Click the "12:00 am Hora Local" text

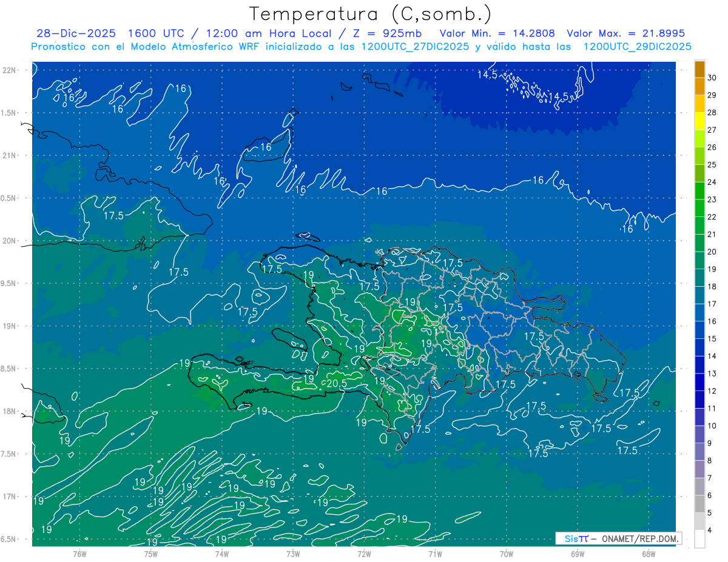click(x=268, y=34)
